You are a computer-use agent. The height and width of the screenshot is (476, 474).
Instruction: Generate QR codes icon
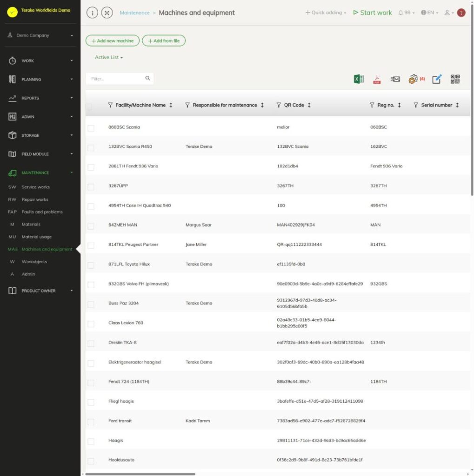click(x=455, y=79)
